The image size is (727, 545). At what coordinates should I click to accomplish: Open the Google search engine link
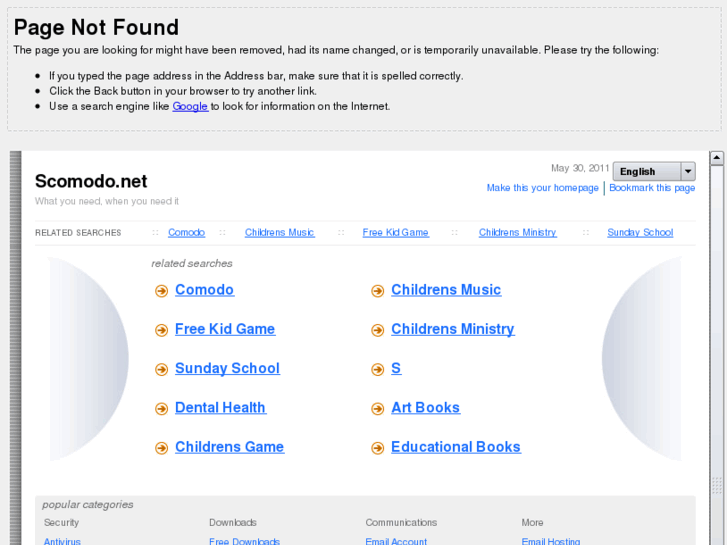coord(190,106)
